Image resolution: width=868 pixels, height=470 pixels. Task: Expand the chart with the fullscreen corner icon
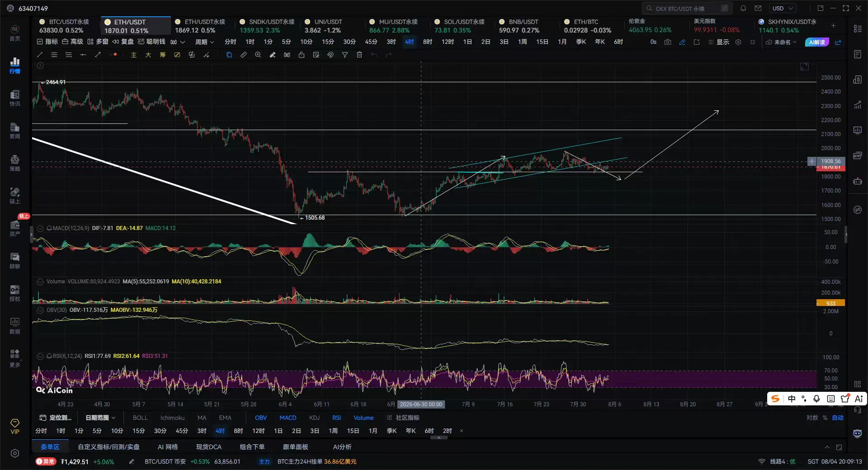click(804, 67)
